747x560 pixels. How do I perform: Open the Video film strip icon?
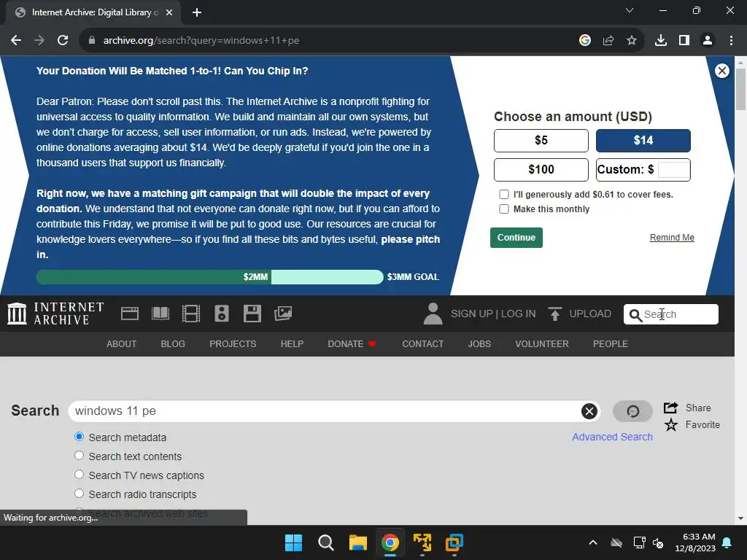click(x=191, y=314)
